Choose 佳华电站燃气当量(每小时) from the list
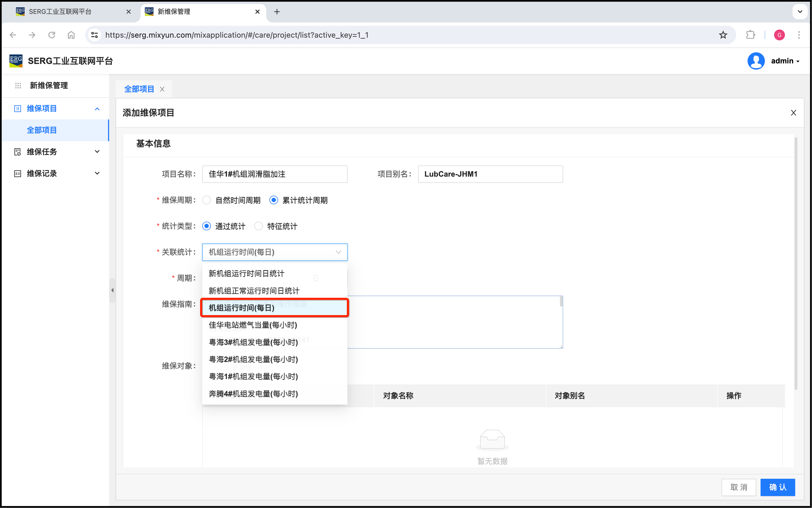The image size is (812, 508). pyautogui.click(x=253, y=325)
